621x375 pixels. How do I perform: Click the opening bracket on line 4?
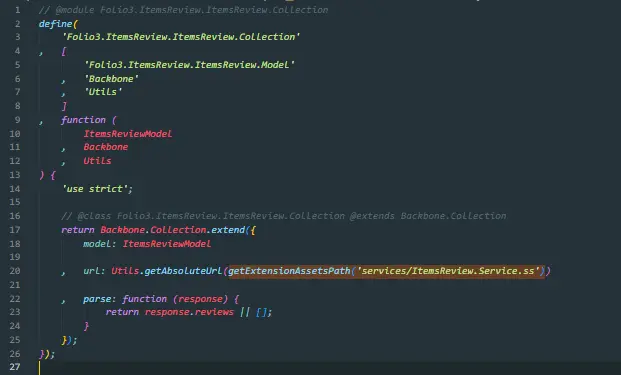[x=64, y=51]
